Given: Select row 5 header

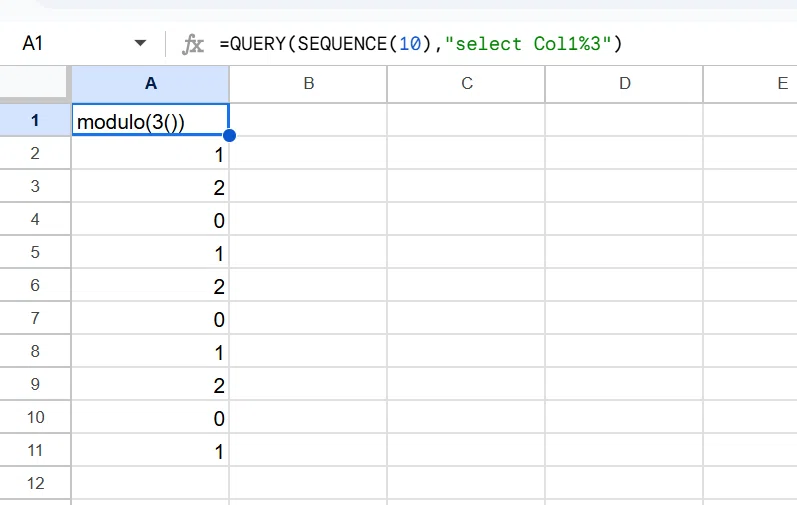Looking at the screenshot, I should 35,252.
